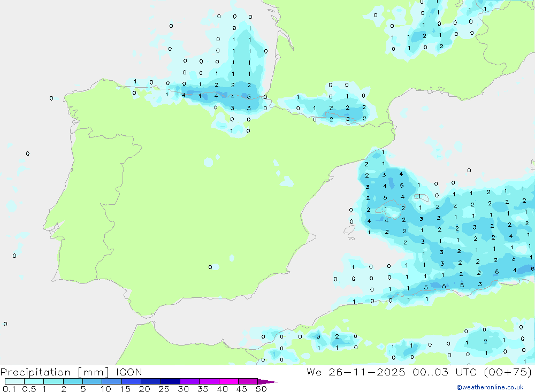Screen dimensions: 535x392
Task: Select the 2–5 mm legend color swatch
Action: coord(73,381)
